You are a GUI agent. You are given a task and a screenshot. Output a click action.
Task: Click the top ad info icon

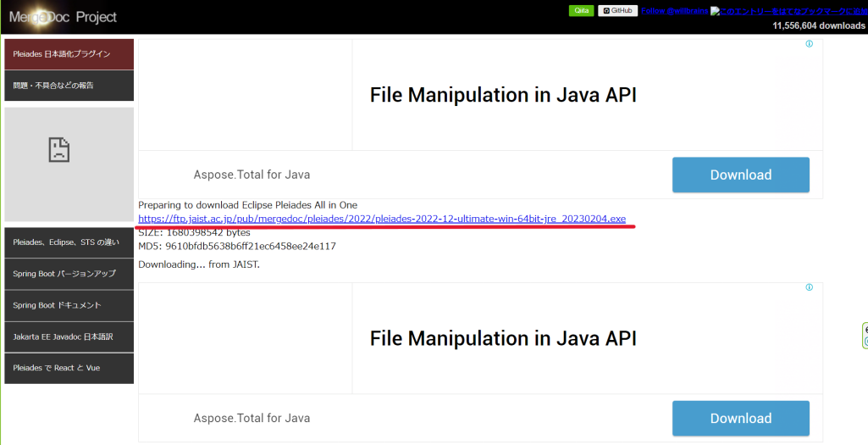(810, 44)
